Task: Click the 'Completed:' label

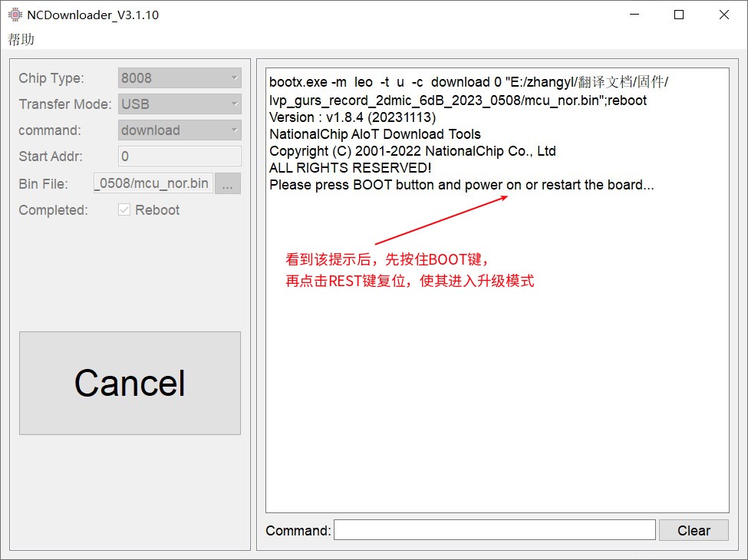Action: point(53,210)
